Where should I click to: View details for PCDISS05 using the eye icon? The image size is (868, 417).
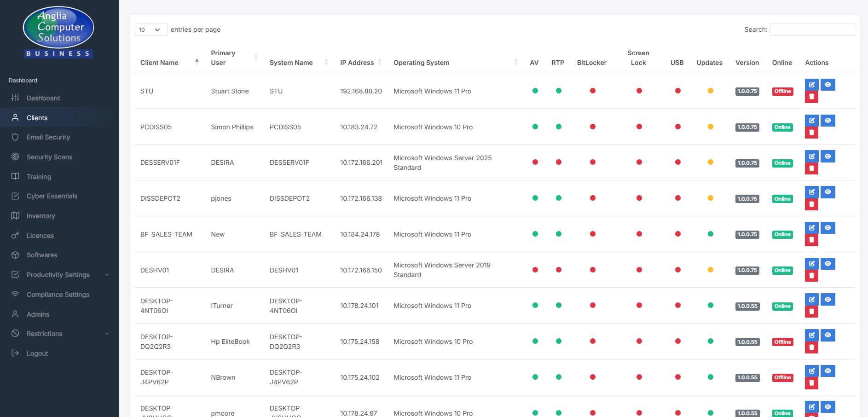(x=828, y=120)
